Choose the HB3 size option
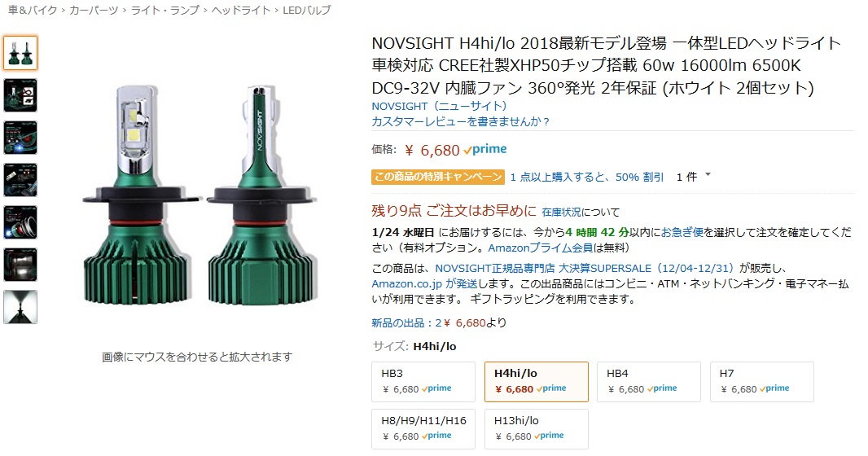Viewport: 868px width, 456px height. [x=423, y=382]
